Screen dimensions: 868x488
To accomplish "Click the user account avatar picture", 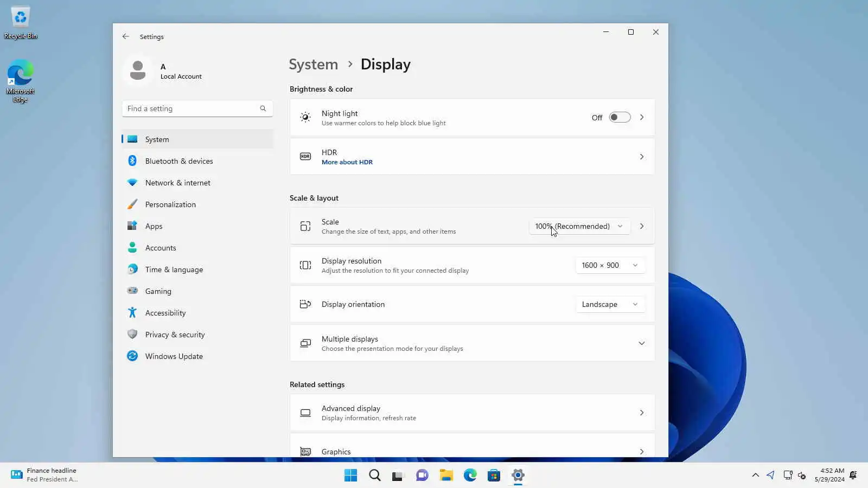I will click(138, 71).
